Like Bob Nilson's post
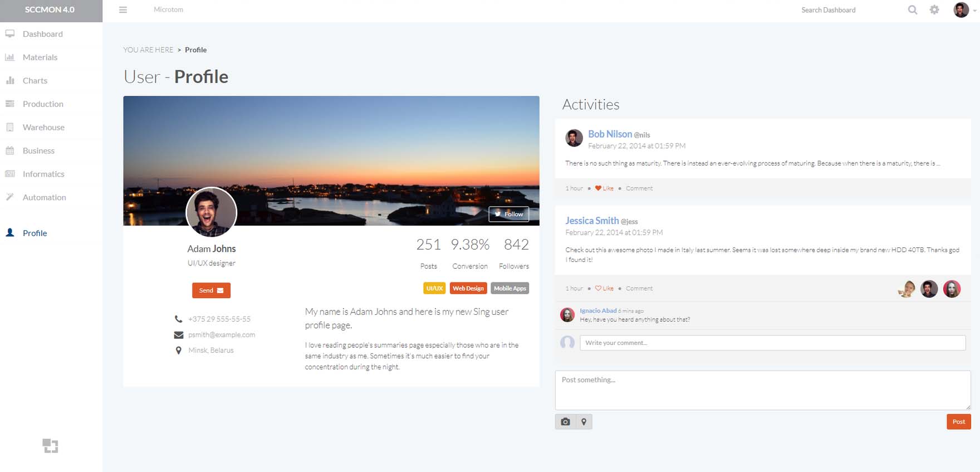The image size is (980, 472). (604, 188)
